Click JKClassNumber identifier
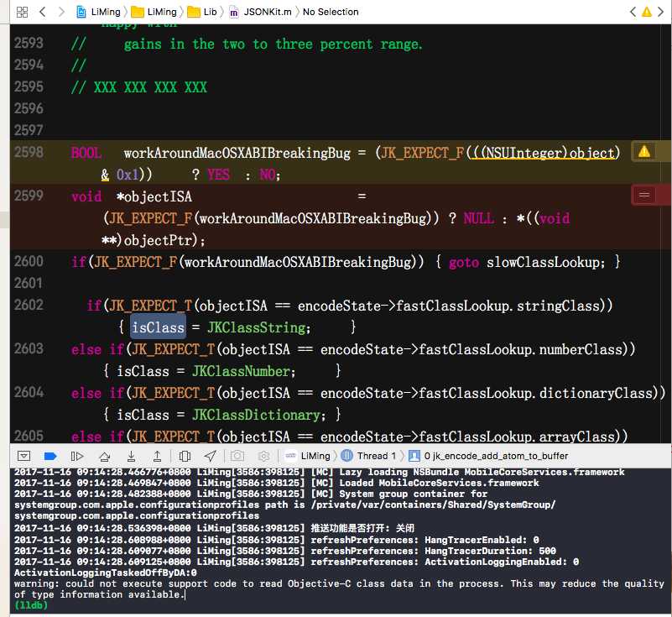Image resolution: width=672 pixels, height=617 pixels. (x=243, y=371)
